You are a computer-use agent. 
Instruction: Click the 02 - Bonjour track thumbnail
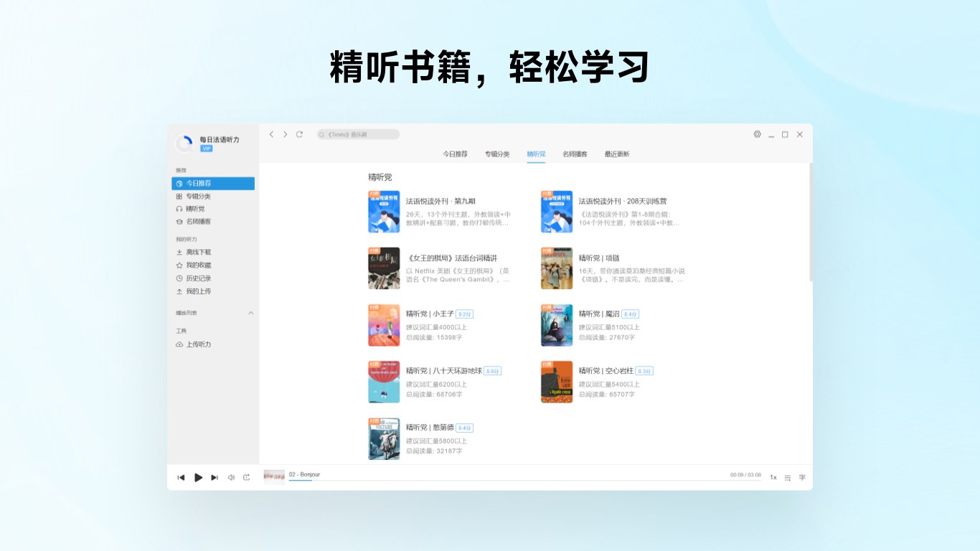[x=274, y=477]
